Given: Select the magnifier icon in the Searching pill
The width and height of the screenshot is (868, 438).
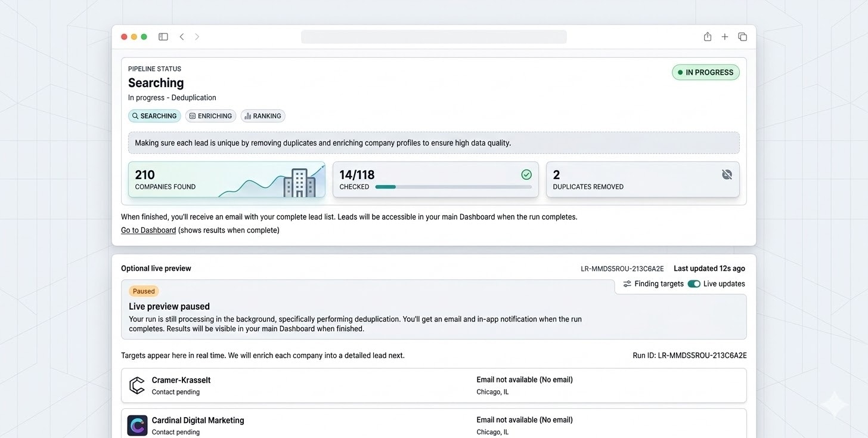Looking at the screenshot, I should [136, 116].
